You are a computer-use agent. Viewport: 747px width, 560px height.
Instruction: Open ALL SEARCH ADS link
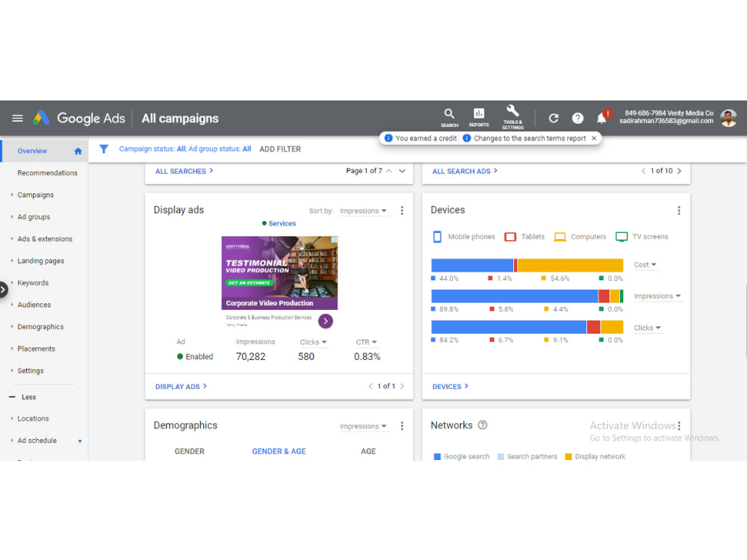point(465,171)
